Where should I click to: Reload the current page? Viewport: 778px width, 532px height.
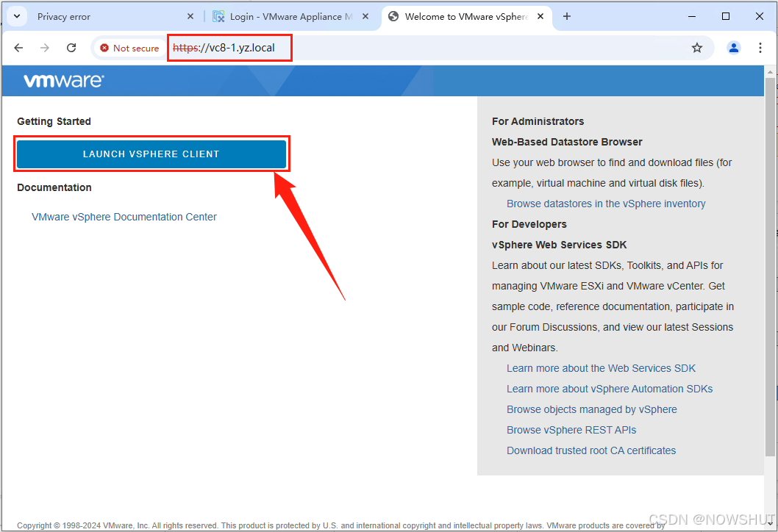coord(71,48)
